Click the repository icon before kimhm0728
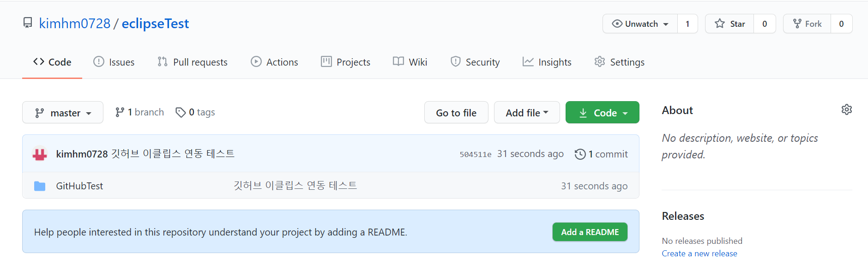Image resolution: width=868 pixels, height=266 pixels. tap(28, 23)
